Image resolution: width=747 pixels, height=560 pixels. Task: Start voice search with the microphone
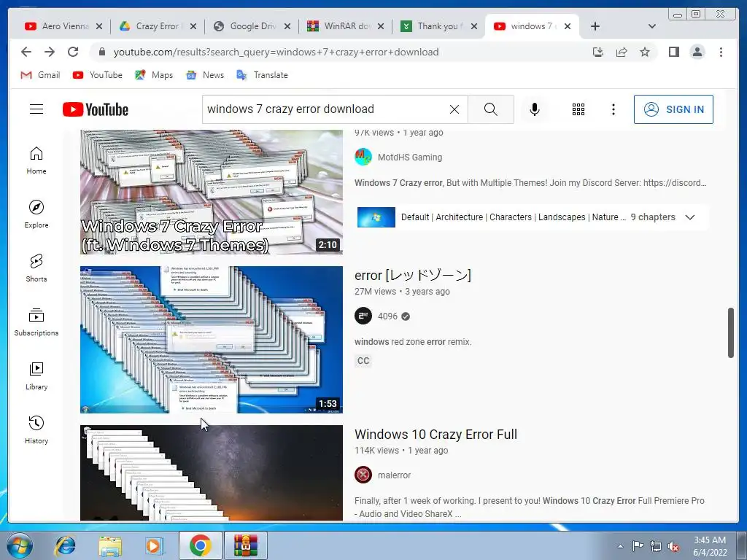tap(535, 109)
